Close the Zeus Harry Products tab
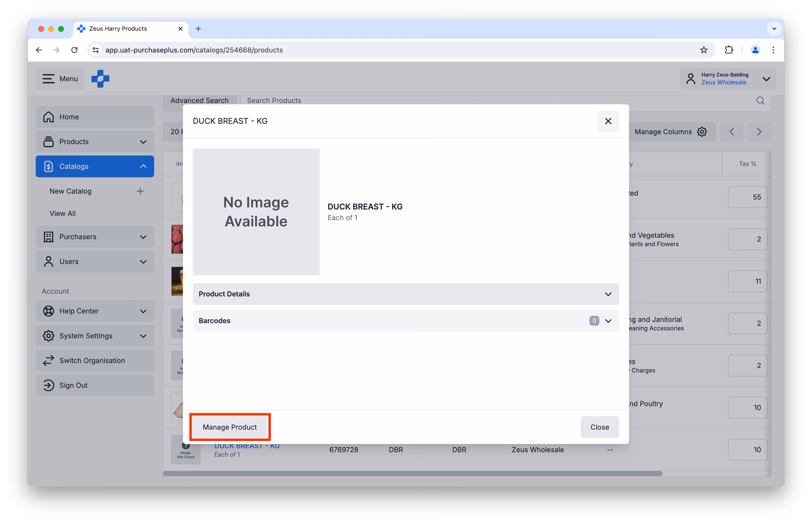The image size is (812, 523). click(x=180, y=29)
